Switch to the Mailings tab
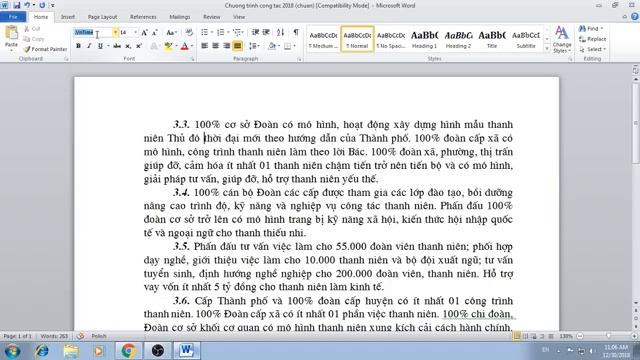This screenshot has width=640, height=360. point(180,17)
